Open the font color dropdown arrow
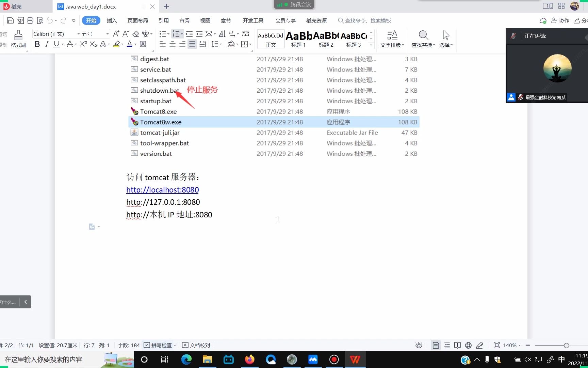Screen dimensions: 588x368 (135, 44)
